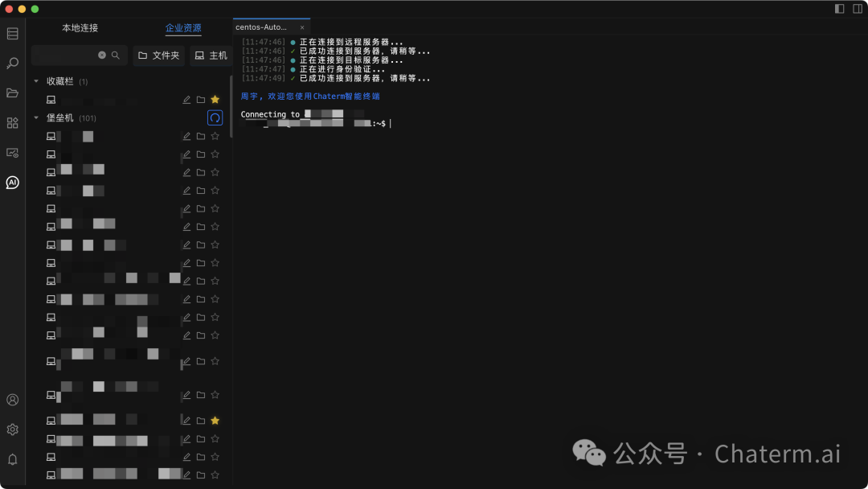Click the 正在进行身份验证... log line
The width and height of the screenshot is (868, 489).
313,69
